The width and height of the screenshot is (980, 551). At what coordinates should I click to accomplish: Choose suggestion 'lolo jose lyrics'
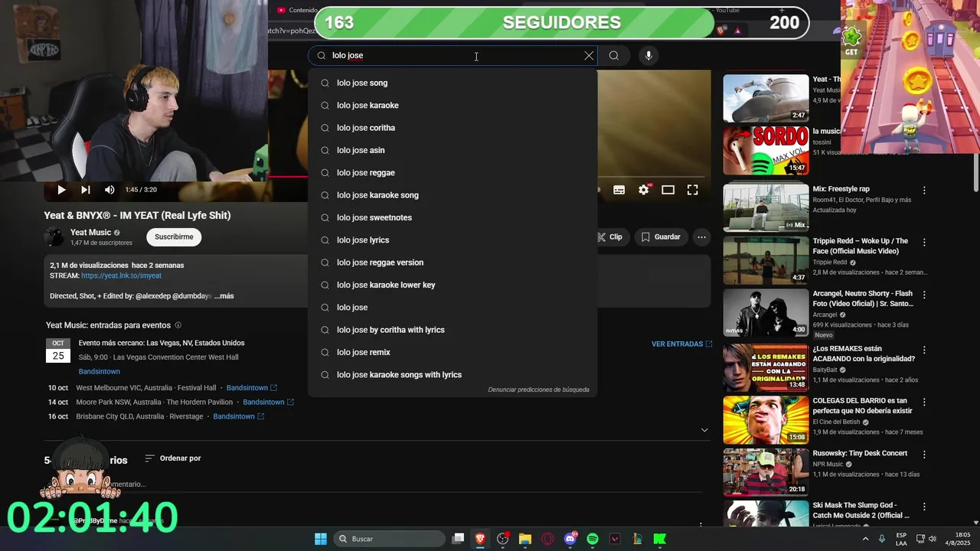452,240
